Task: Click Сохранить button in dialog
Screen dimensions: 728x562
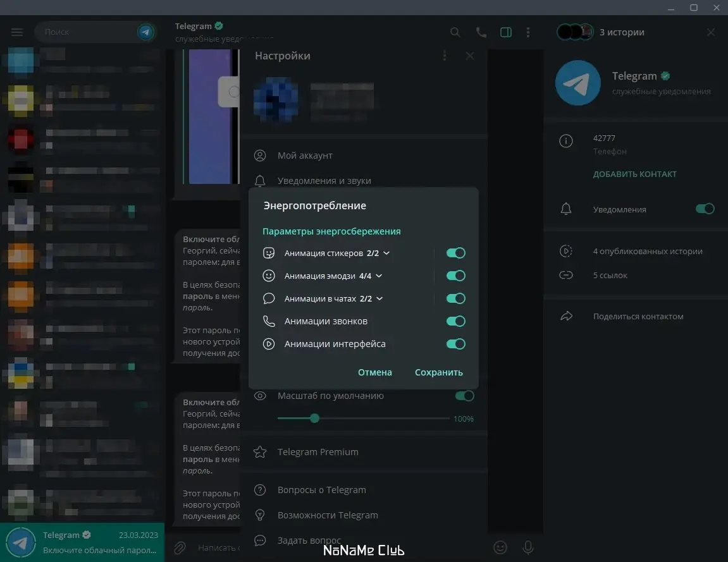Action: click(x=439, y=372)
